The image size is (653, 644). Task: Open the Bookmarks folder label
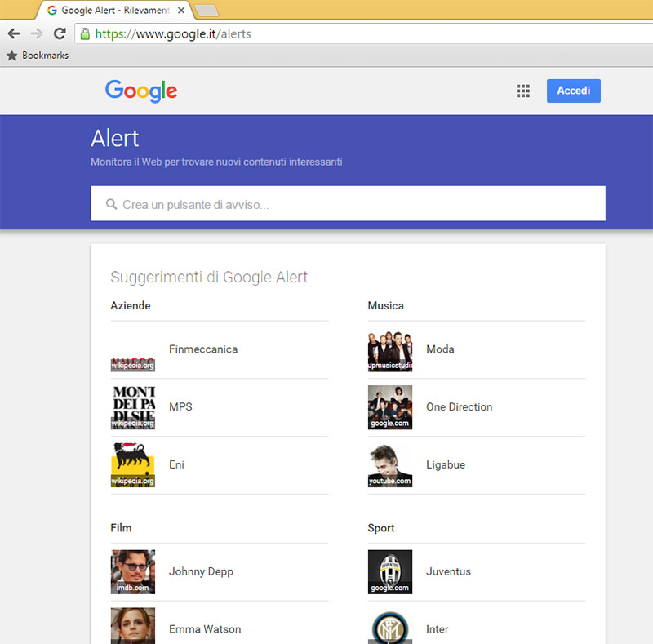point(46,56)
